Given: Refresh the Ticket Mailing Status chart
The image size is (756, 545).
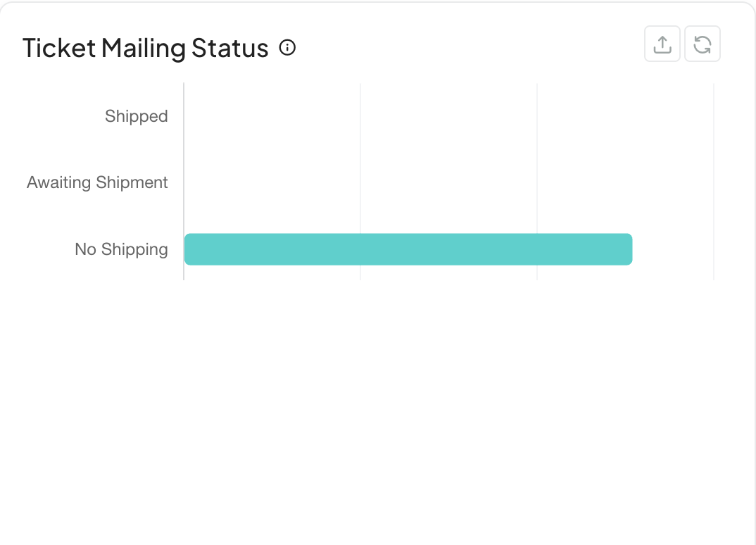Looking at the screenshot, I should 703,44.
